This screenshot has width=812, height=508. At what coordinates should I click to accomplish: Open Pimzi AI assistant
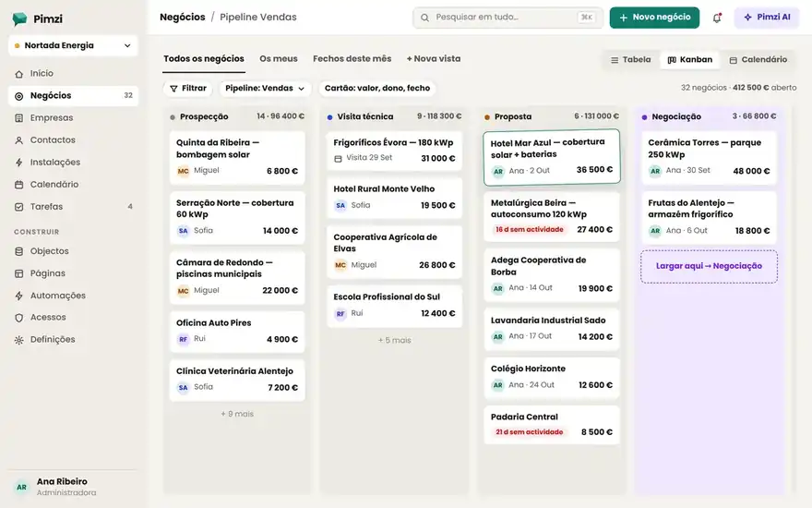coord(767,18)
